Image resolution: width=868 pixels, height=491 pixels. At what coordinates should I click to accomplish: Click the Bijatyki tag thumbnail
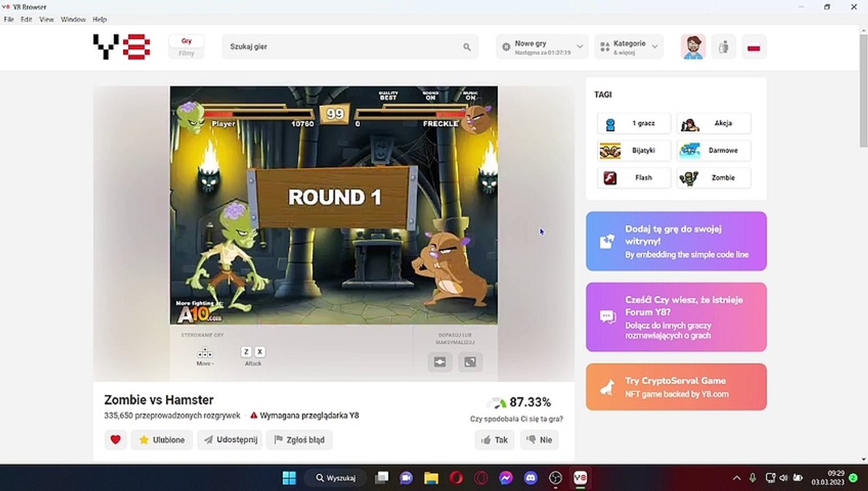[610, 151]
